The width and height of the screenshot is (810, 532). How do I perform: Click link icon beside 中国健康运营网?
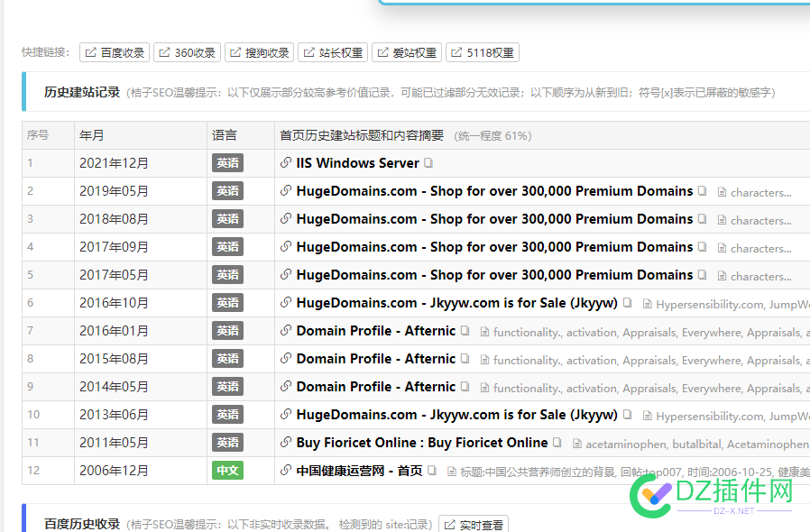tap(286, 470)
